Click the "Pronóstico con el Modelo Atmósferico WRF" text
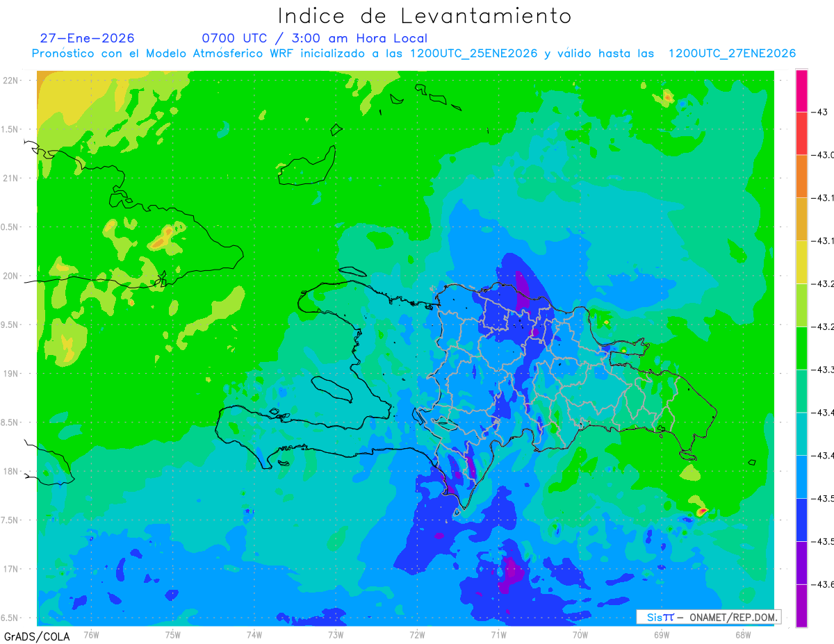The height and width of the screenshot is (644, 834). (x=164, y=53)
